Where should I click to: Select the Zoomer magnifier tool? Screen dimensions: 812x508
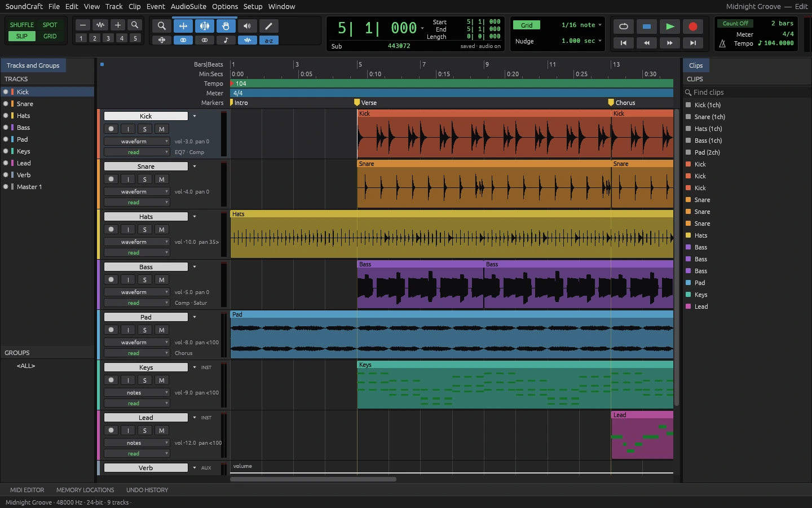tap(161, 26)
